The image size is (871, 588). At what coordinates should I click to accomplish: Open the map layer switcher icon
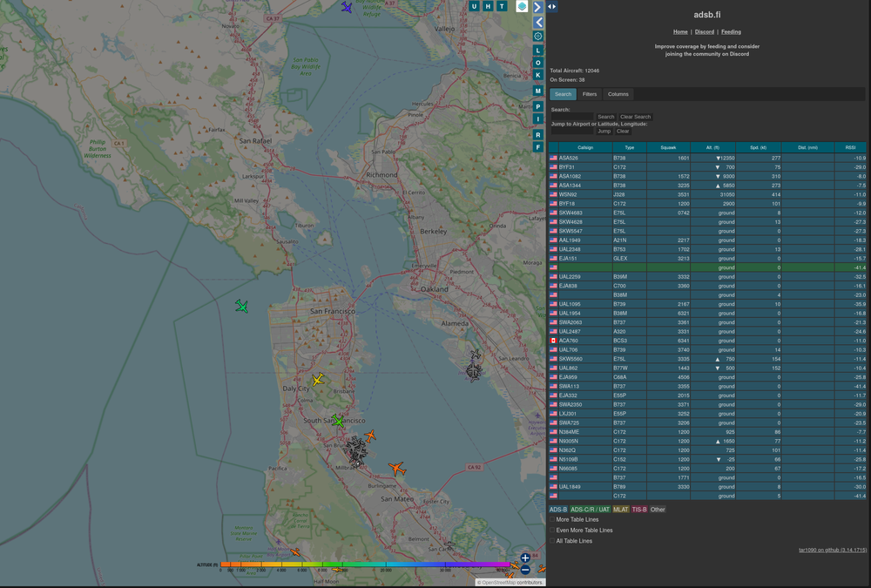tap(521, 6)
